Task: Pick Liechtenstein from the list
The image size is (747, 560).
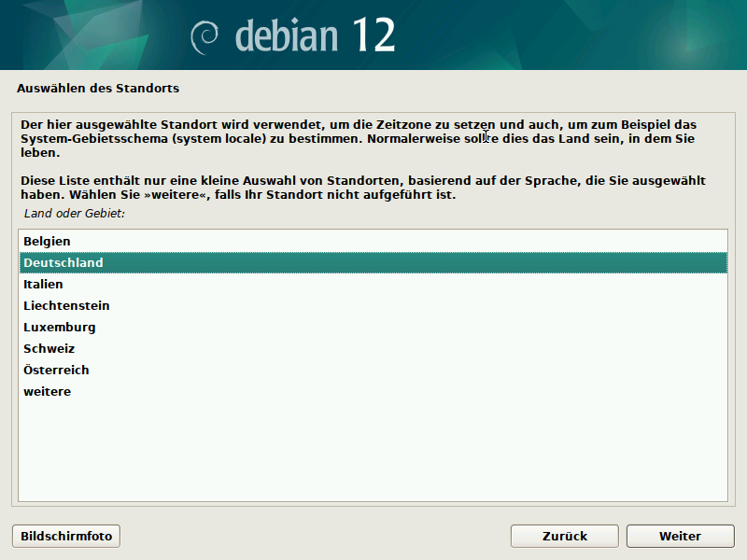Action: pos(66,306)
